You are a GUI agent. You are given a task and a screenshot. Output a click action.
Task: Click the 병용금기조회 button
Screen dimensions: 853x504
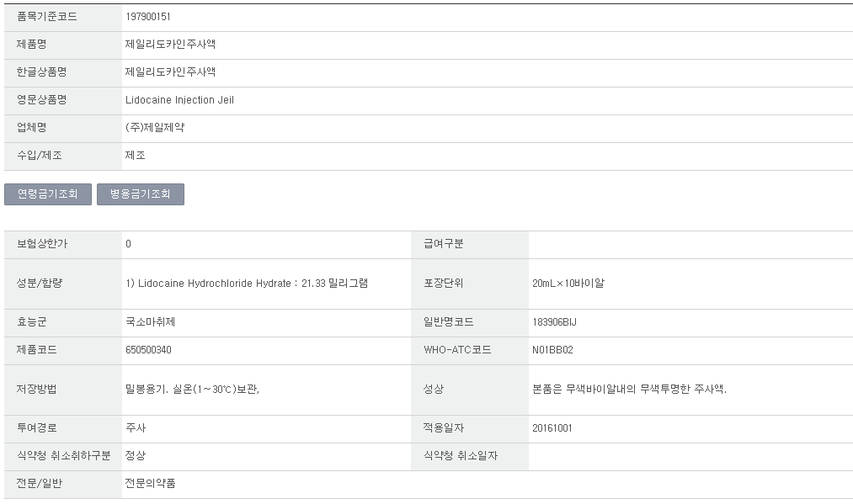(141, 194)
